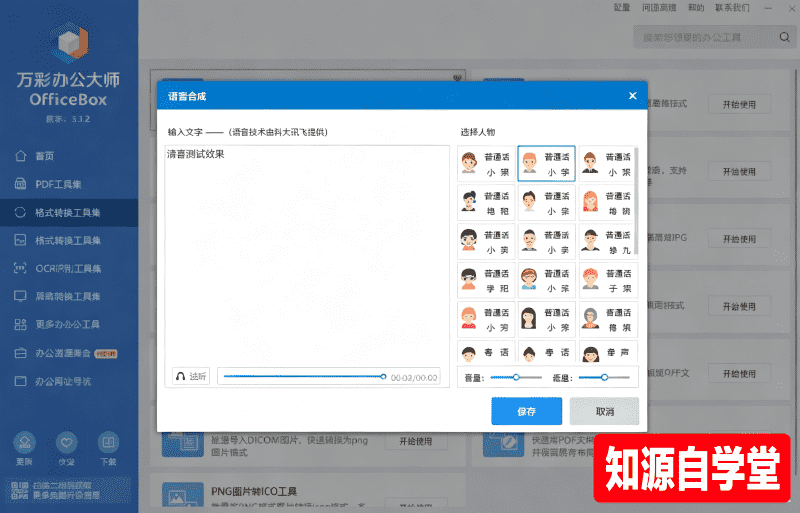Open the OCR识别工具集 scan icon

point(20,268)
